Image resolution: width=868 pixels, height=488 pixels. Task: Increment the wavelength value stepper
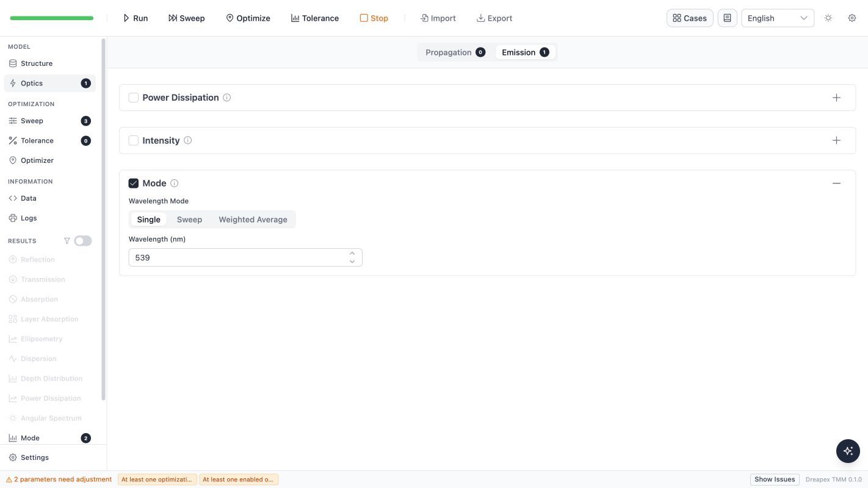[352, 253]
